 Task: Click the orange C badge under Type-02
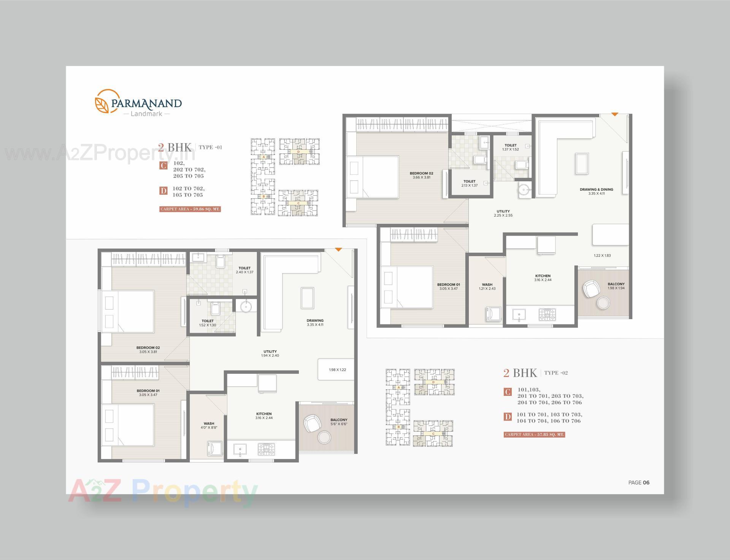point(508,392)
